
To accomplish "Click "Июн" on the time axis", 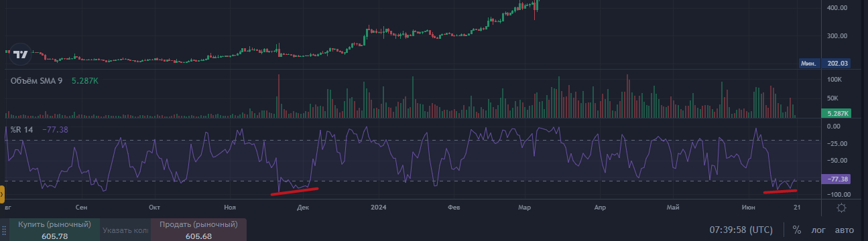I will (749, 208).
